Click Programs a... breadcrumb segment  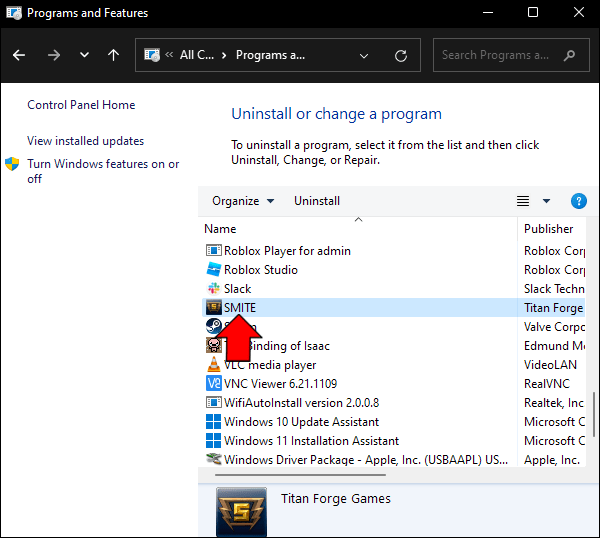[x=271, y=55]
